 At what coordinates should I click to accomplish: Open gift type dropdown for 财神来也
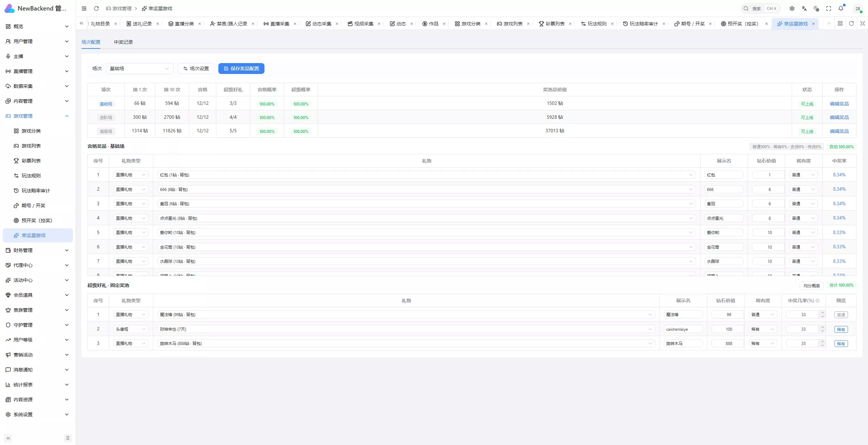[131, 329]
